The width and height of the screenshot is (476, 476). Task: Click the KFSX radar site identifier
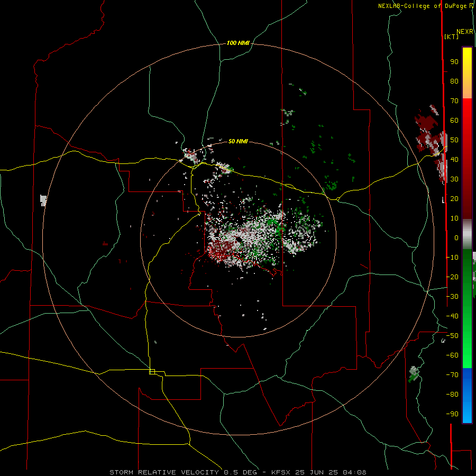click(282, 472)
